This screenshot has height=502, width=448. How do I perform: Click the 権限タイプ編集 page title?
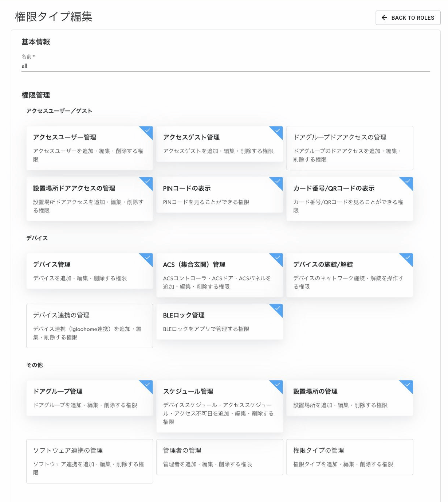[54, 17]
